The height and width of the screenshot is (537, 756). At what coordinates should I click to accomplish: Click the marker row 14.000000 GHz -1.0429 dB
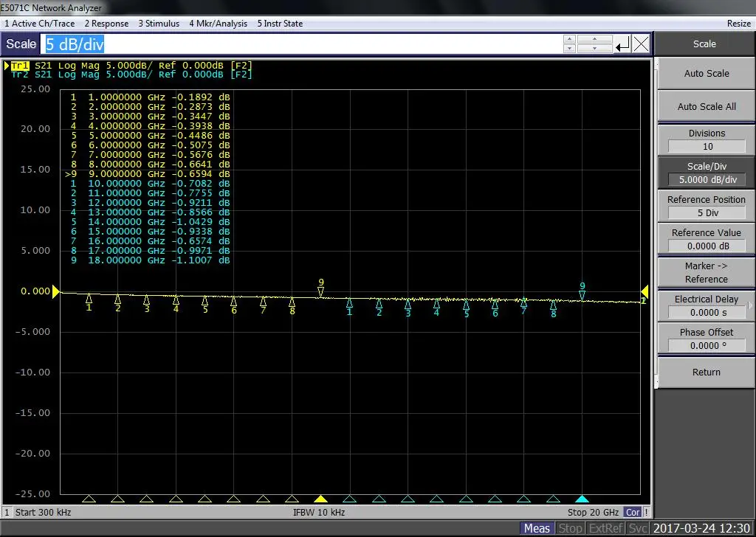(x=150, y=222)
